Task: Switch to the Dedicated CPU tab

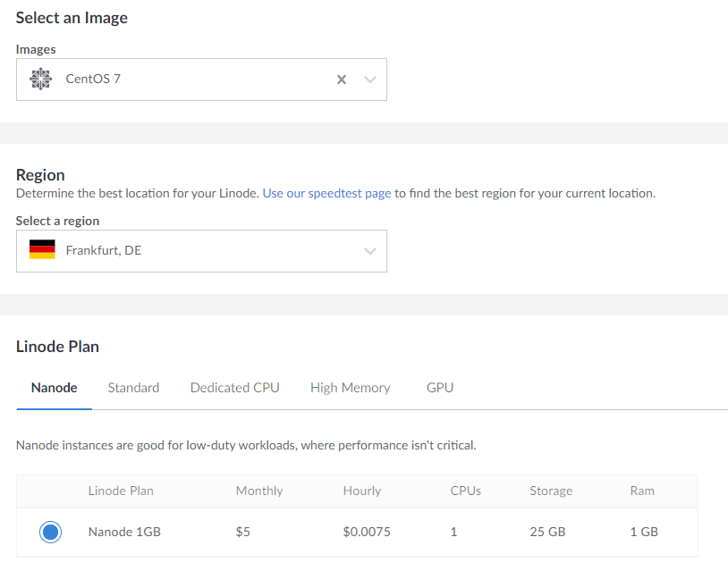Action: (x=234, y=388)
